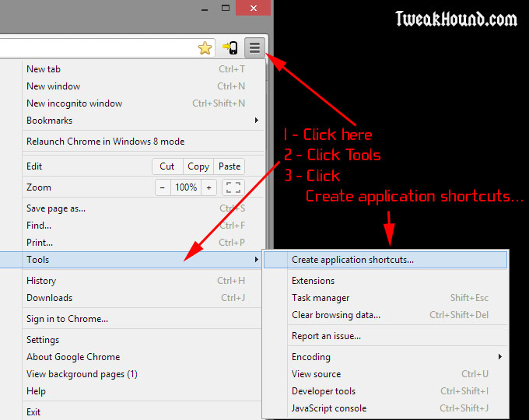Screen dimensions: 529x420
Task: Click the Cut button in Edit row
Action: pos(167,166)
